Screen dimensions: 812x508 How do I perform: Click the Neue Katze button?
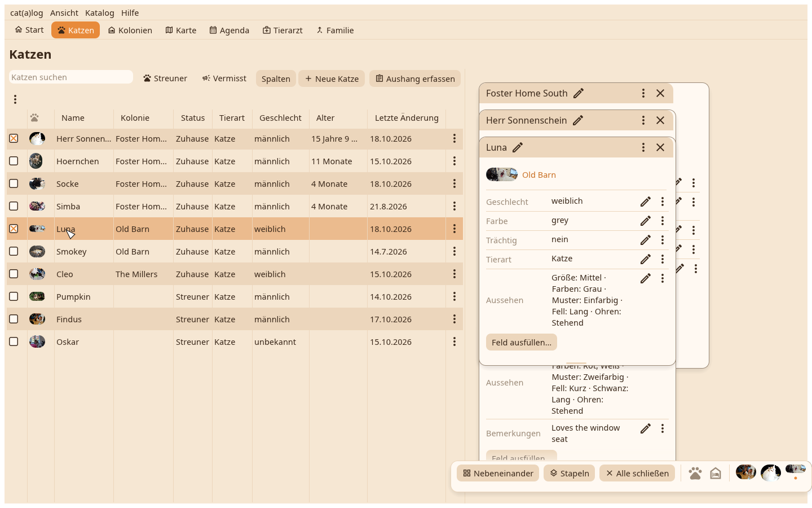[332, 78]
